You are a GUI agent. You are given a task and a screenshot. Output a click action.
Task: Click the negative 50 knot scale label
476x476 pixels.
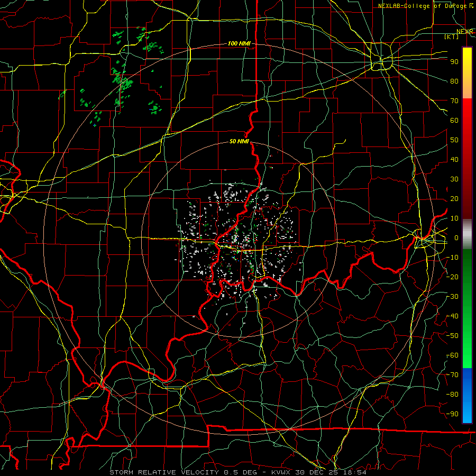tap(452, 335)
